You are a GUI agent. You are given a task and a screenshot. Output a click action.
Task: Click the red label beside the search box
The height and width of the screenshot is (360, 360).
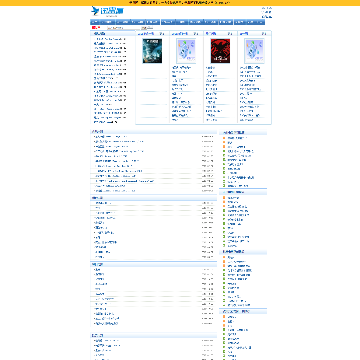click(96, 28)
